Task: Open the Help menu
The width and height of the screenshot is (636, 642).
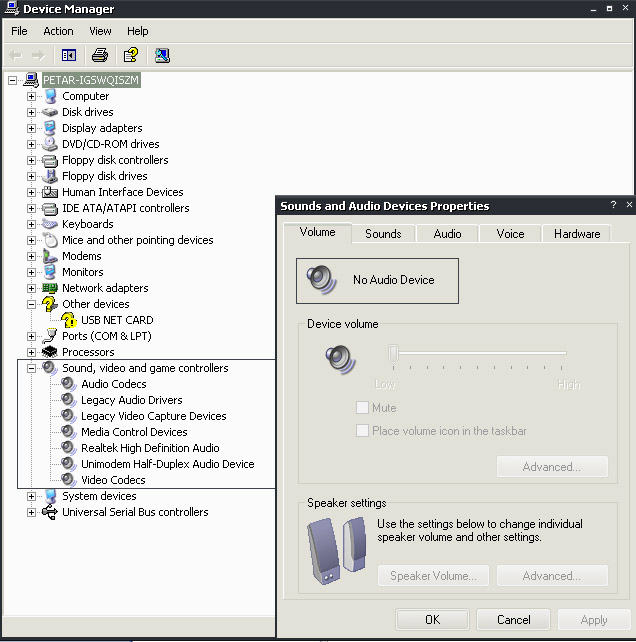Action: (138, 31)
